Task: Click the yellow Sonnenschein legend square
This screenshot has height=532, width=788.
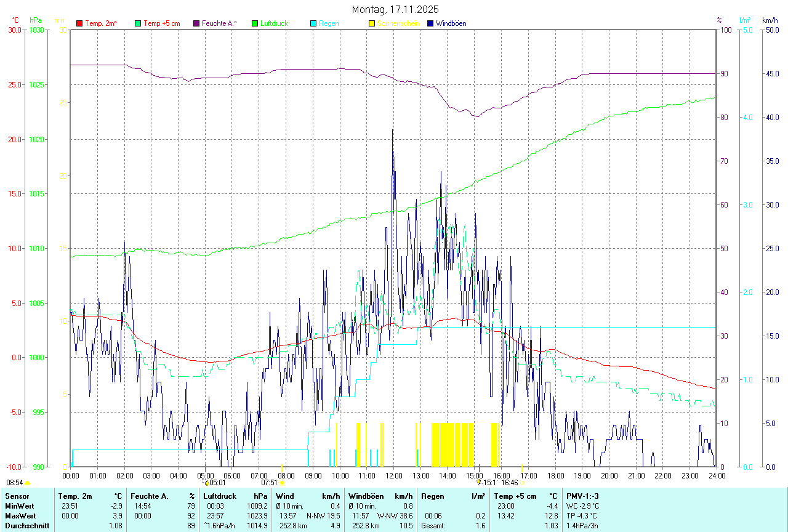Action: tap(372, 23)
